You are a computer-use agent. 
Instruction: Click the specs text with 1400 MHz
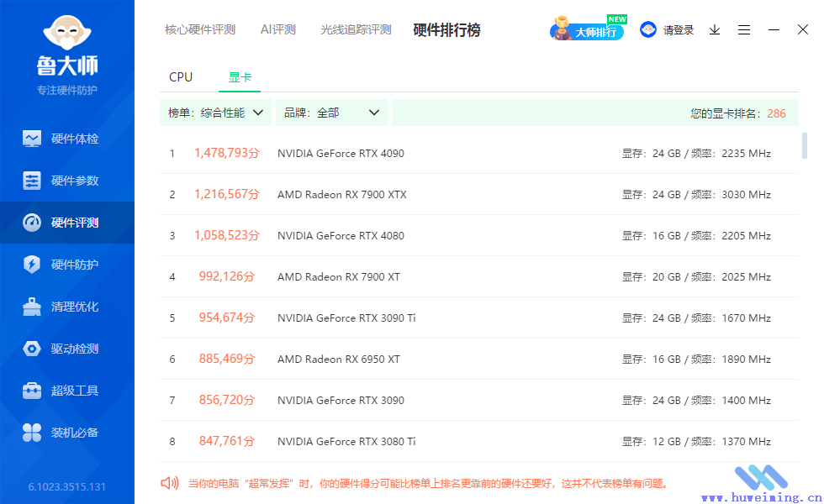(696, 400)
